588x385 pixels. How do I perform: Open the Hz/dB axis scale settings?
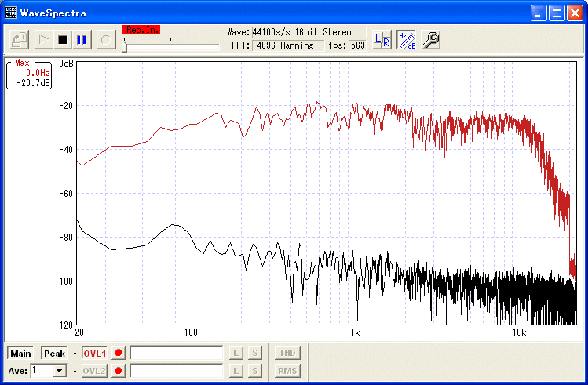pos(406,39)
